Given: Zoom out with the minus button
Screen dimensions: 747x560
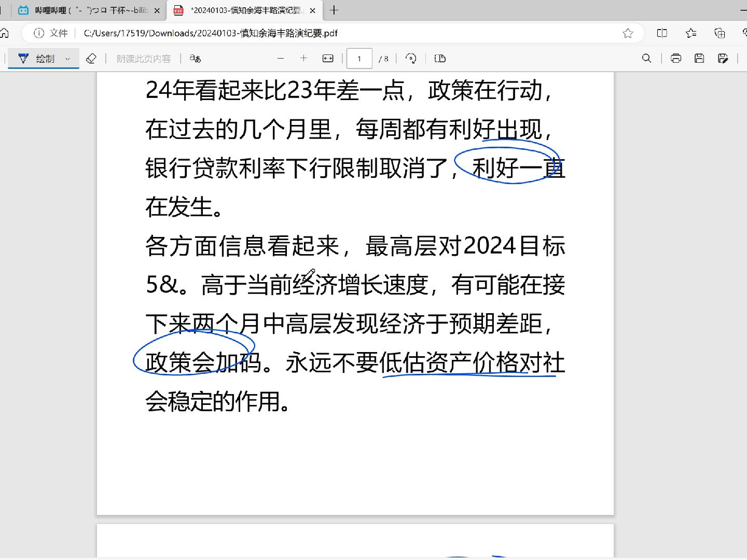Looking at the screenshot, I should tap(281, 59).
